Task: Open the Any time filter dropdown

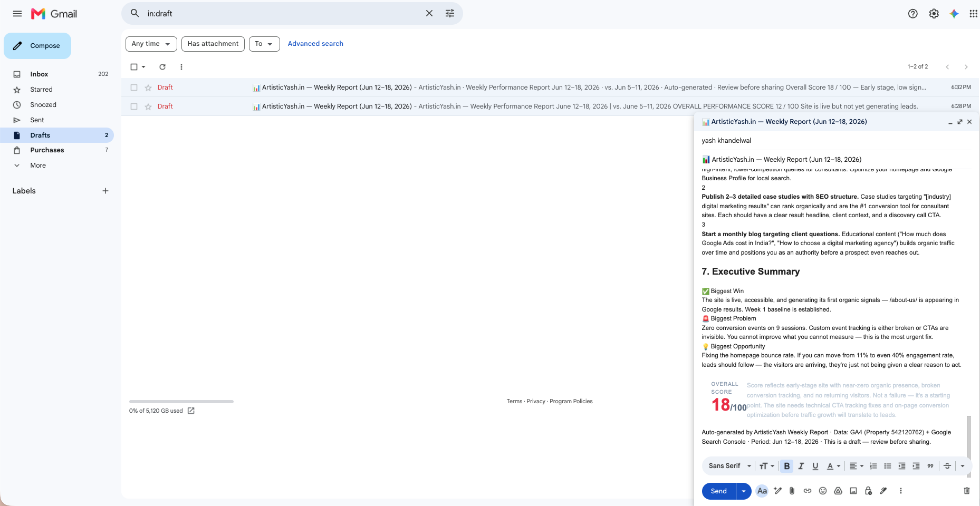Action: coord(151,44)
